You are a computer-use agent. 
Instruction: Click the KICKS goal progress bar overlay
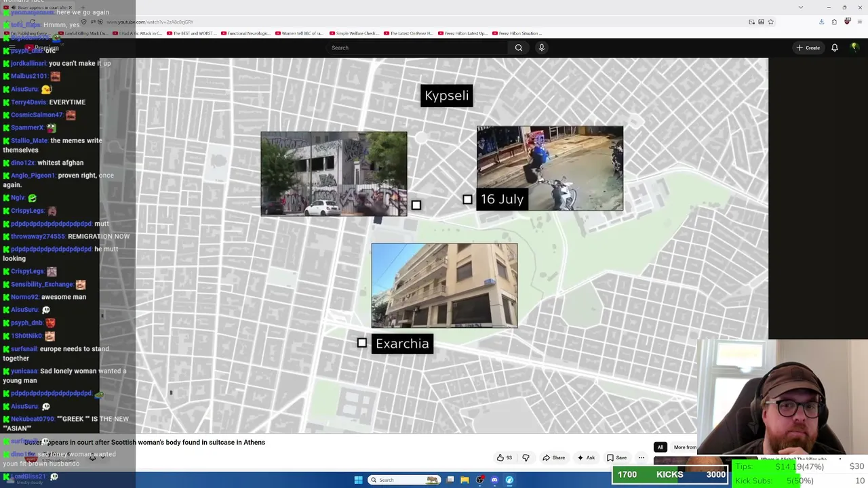(670, 474)
